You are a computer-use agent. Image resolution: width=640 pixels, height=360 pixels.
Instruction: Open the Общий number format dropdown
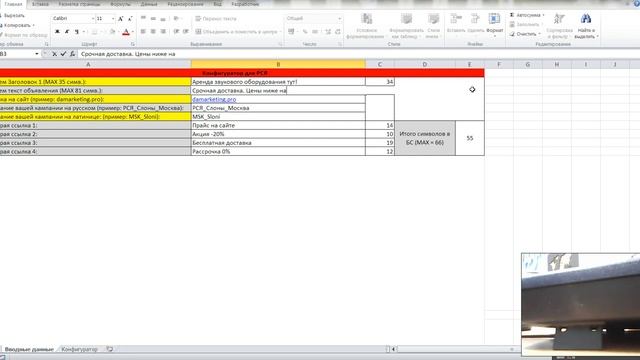tap(339, 18)
